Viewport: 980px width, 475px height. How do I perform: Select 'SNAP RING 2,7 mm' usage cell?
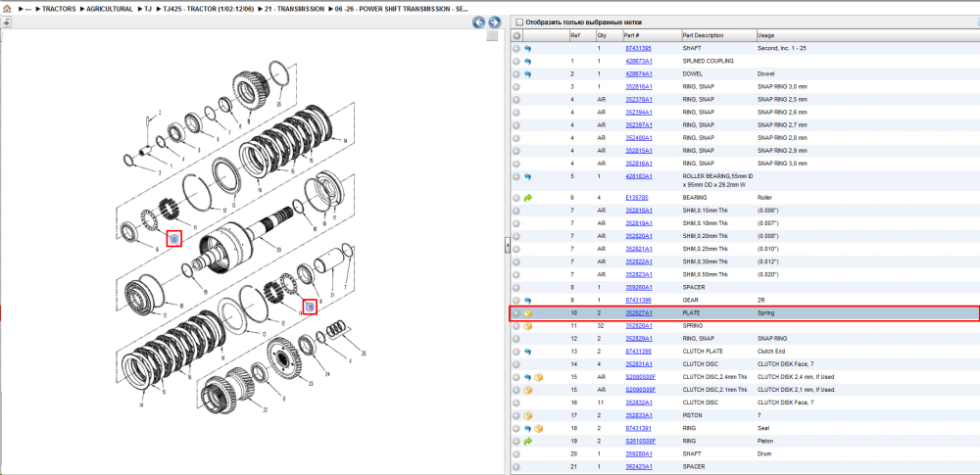(x=782, y=125)
